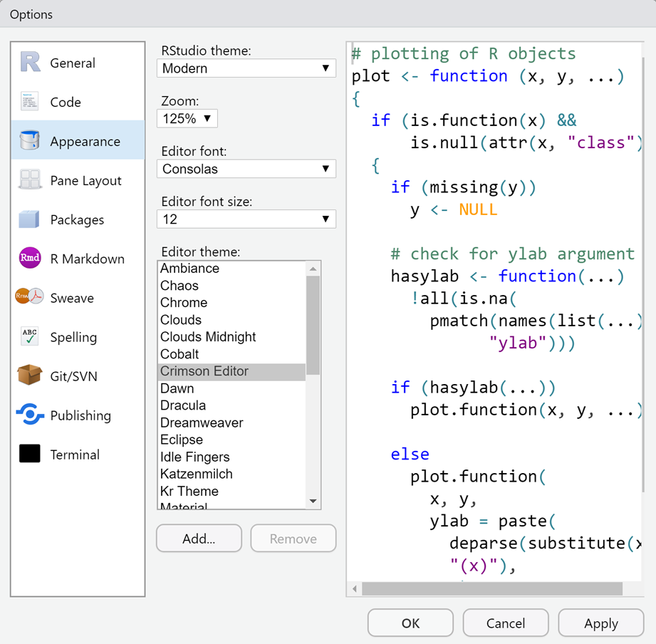Click the Add... theme button
The width and height of the screenshot is (656, 644).
tap(199, 539)
